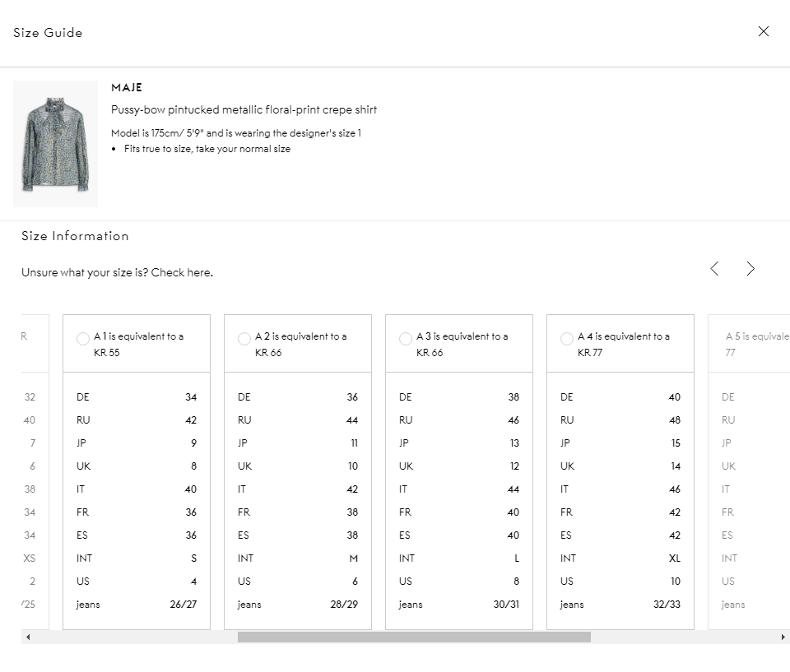The height and width of the screenshot is (672, 790).
Task: Click UK value 12 in A 3 card
Action: coord(513,466)
